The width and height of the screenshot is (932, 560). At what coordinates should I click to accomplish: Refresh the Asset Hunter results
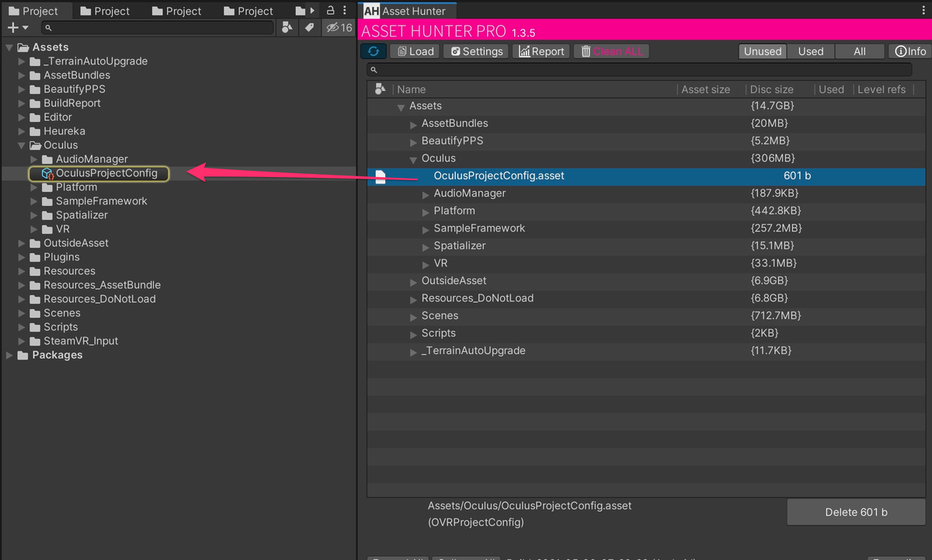(x=373, y=51)
